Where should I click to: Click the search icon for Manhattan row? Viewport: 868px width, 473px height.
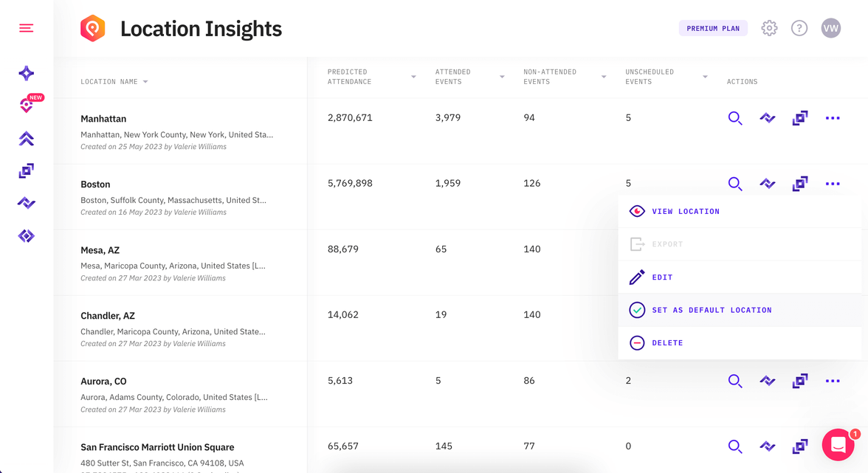(734, 118)
